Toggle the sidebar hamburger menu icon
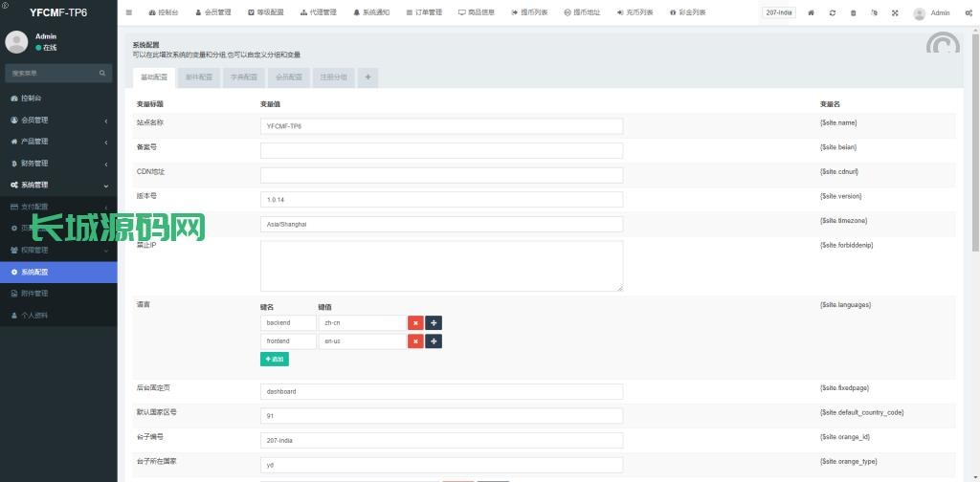The height and width of the screenshot is (482, 980). click(x=129, y=13)
